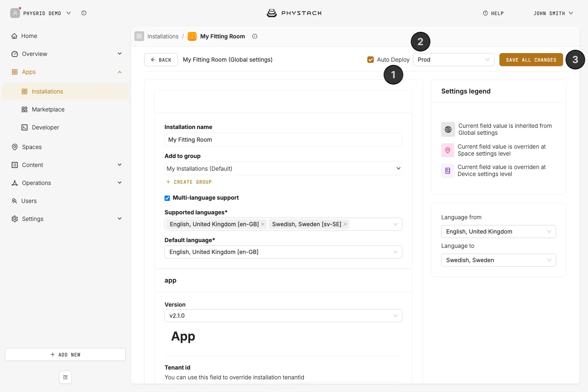Click the PhyGrid Demo tenant avatar icon
The image size is (588, 392).
point(15,13)
